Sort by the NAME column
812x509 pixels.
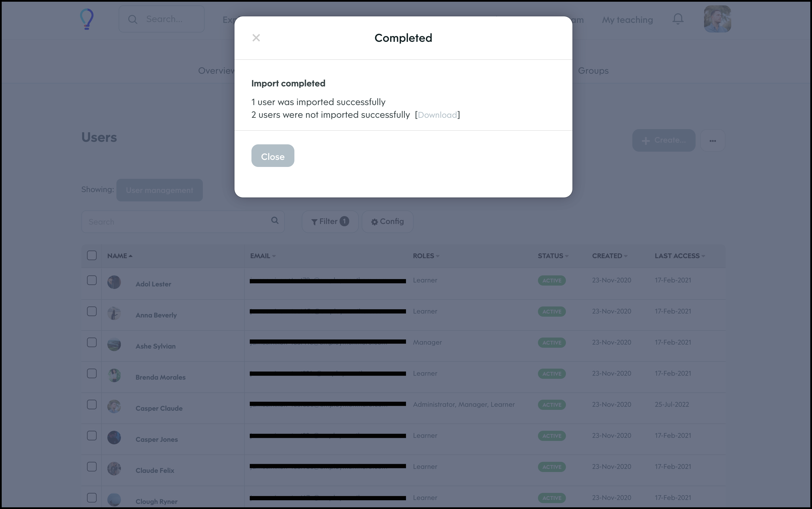pyautogui.click(x=120, y=256)
